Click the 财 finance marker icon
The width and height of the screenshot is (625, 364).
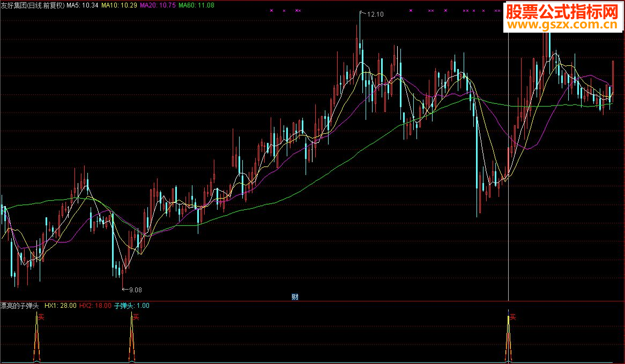point(295,297)
